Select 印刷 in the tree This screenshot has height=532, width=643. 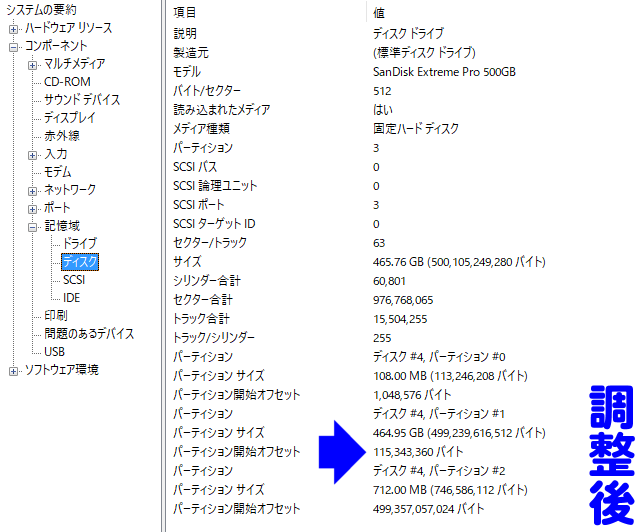coord(56,315)
